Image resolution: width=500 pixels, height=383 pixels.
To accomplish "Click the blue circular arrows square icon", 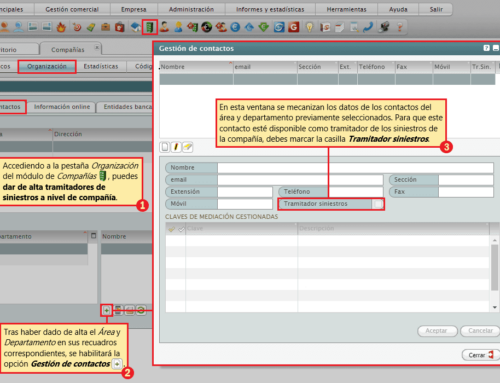I will pyautogui.click(x=279, y=27).
